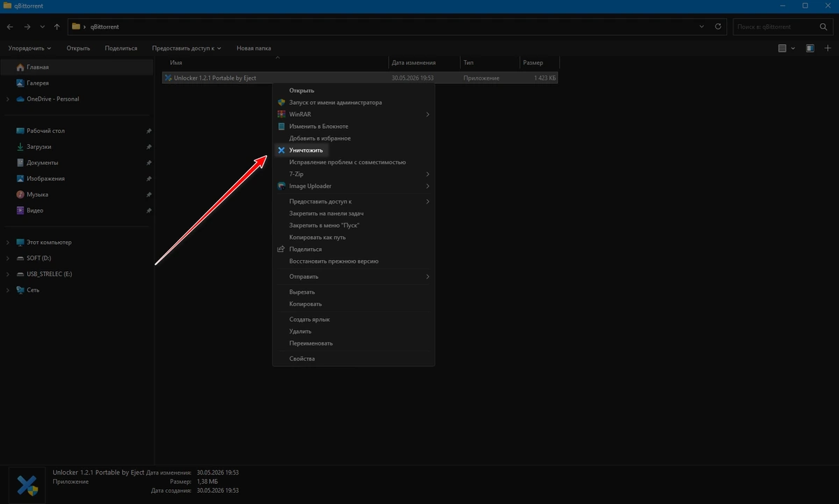Viewport: 839px width, 504px height.
Task: Choose Создать ярлык
Action: pos(353,319)
